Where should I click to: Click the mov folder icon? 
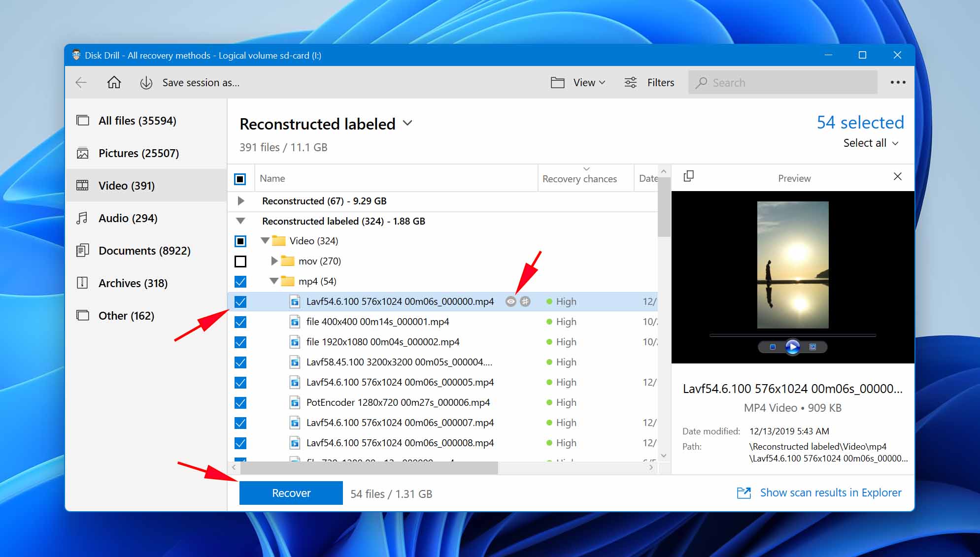click(x=288, y=261)
